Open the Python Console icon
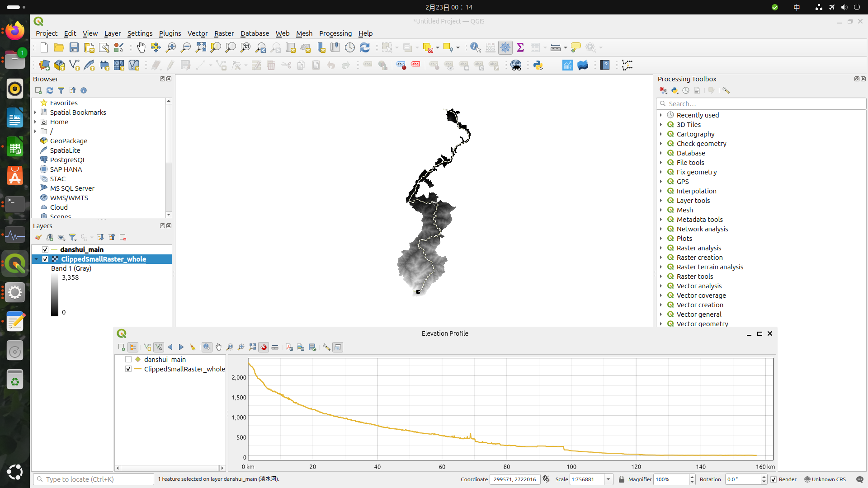This screenshot has width=868, height=488. 538,65
